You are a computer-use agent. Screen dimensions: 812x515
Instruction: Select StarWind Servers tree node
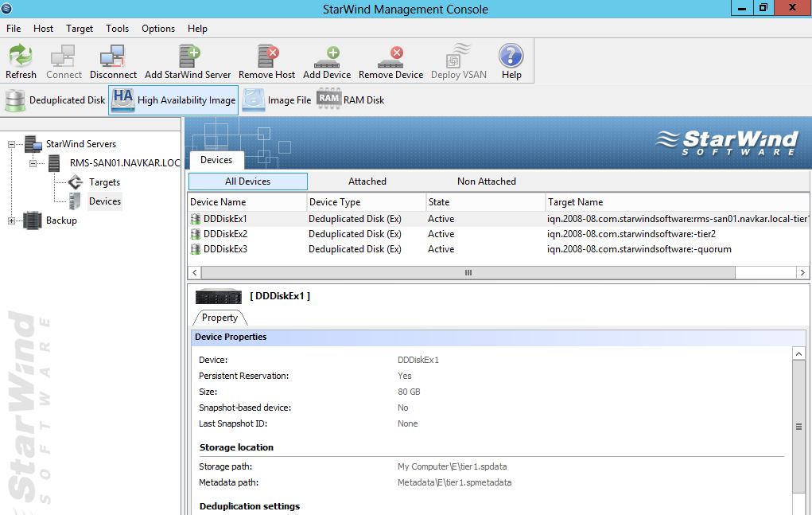point(81,144)
